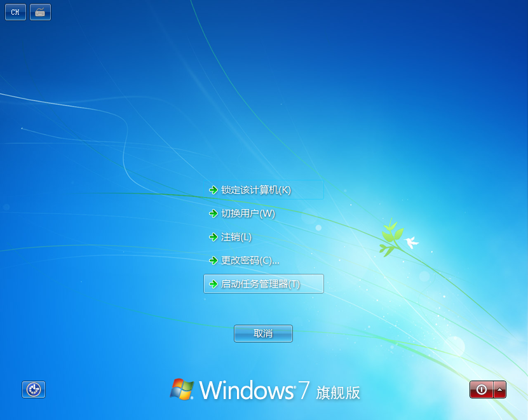The width and height of the screenshot is (528, 420).
Task: Click green arrow beside 锁定该计算机(K)
Action: pos(213,189)
